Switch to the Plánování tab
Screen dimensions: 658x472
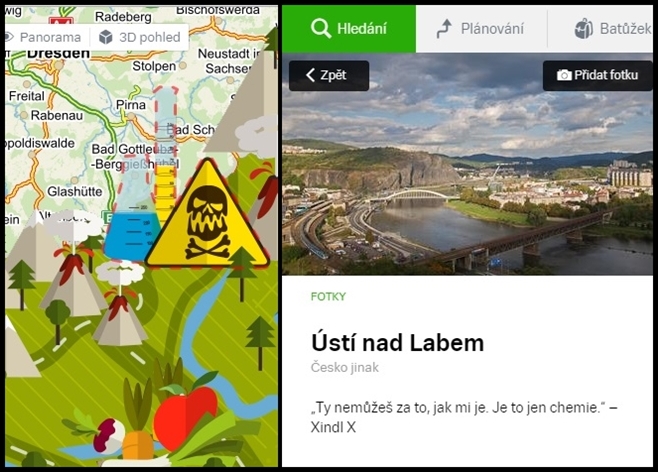[481, 29]
